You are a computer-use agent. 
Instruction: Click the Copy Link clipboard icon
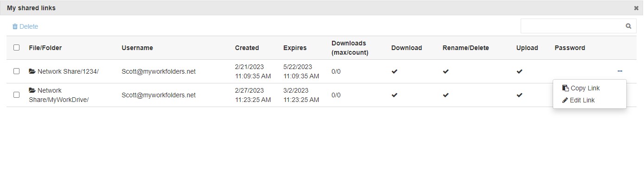coord(565,88)
